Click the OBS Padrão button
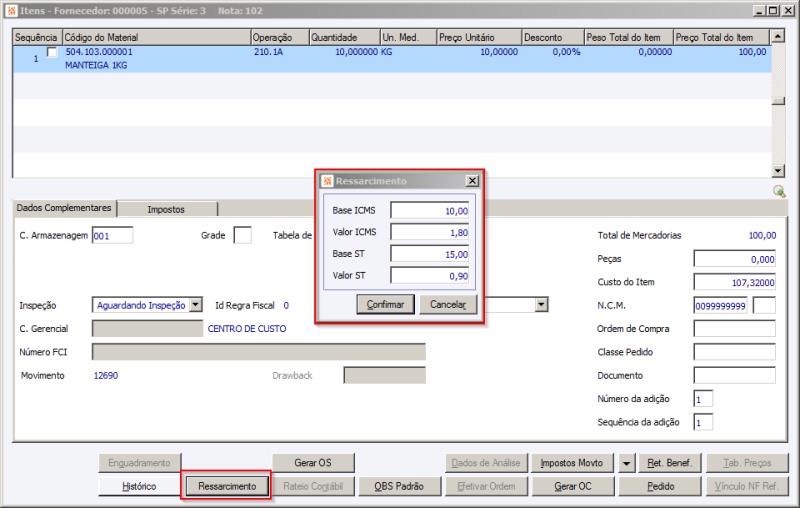The width and height of the screenshot is (800, 508). (399, 486)
